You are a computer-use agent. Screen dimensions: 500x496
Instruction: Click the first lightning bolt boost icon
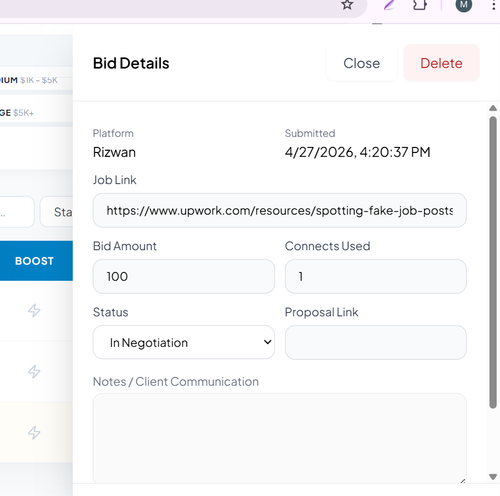click(34, 311)
